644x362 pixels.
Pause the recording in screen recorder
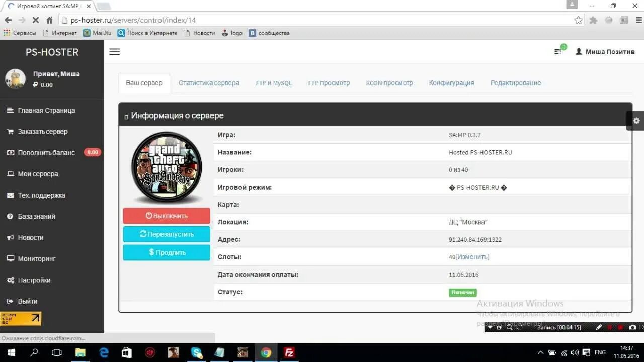pos(610,327)
